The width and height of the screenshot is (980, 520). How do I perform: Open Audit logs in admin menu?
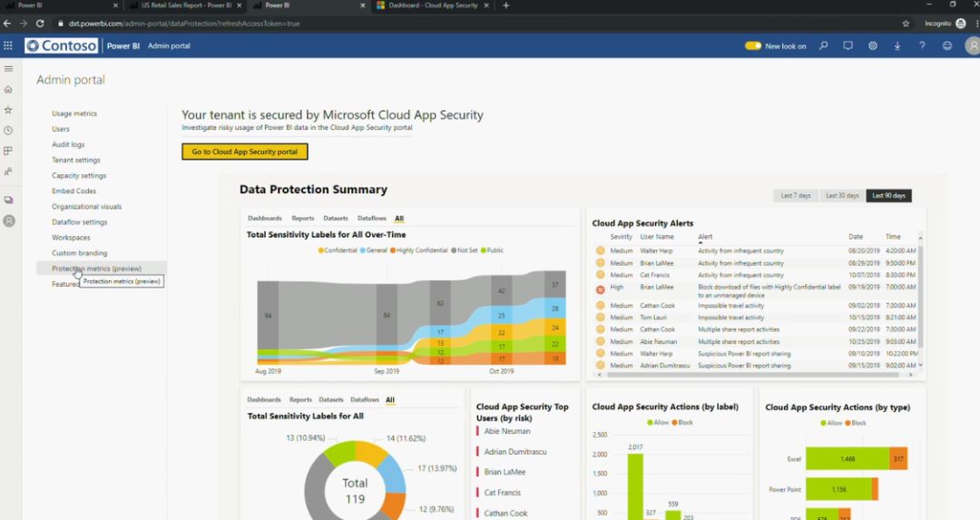pyautogui.click(x=68, y=144)
